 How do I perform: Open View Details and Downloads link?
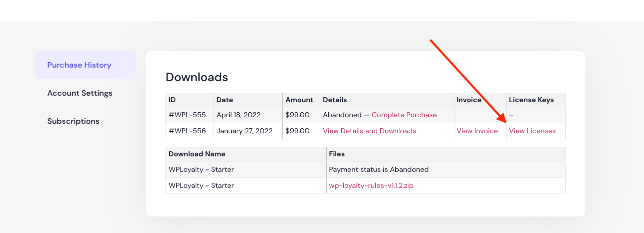369,131
